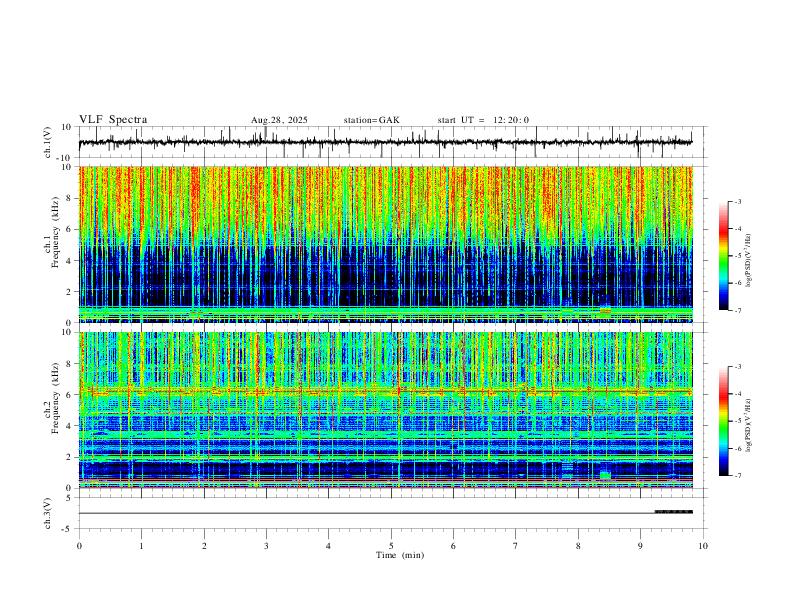This screenshot has width=792, height=612.
Task: Click the ch.2 spectrogram panel
Action: coord(385,410)
